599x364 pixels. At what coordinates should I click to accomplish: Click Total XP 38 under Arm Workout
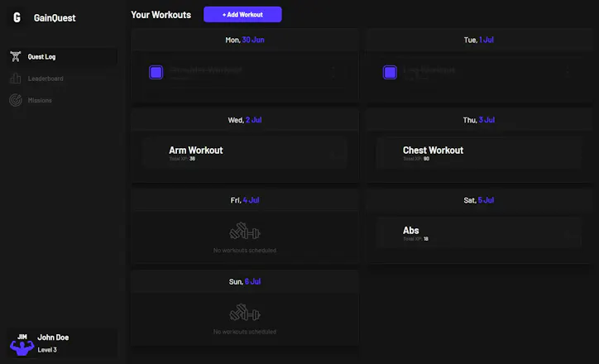coord(182,159)
